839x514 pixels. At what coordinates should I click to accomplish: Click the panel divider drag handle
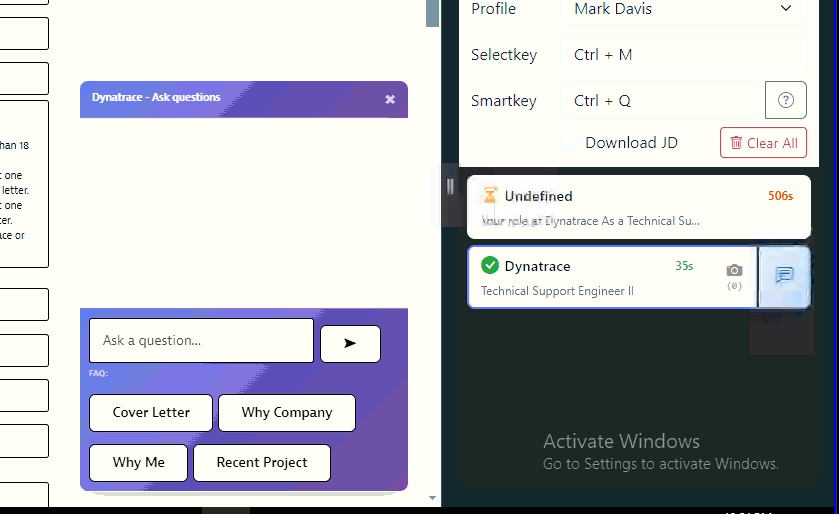[x=450, y=186]
